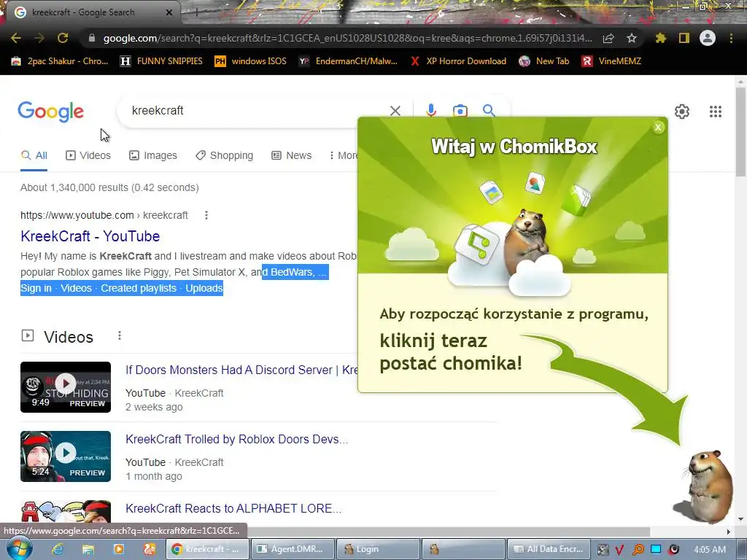Start voice search with the microphone icon

[431, 111]
